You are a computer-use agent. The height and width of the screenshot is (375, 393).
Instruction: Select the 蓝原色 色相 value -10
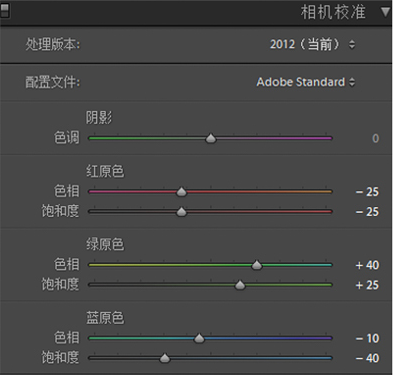[x=367, y=338]
